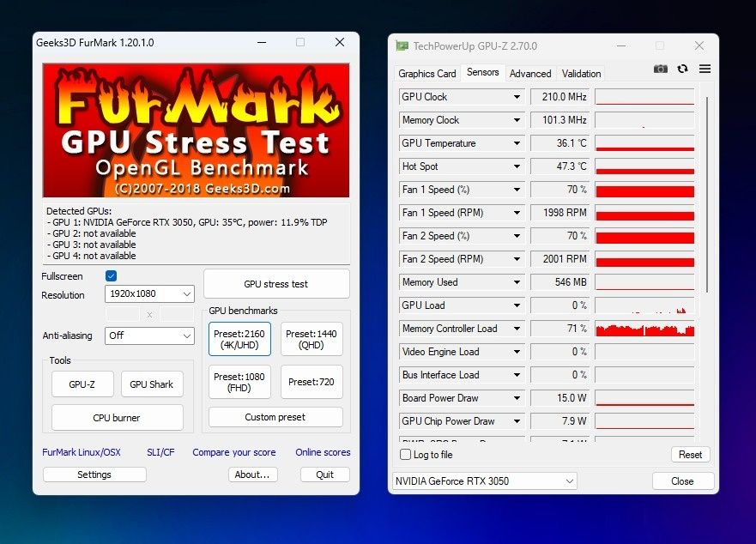Open the Compare your score link
Screen dimensions: 756x544
(x=234, y=452)
